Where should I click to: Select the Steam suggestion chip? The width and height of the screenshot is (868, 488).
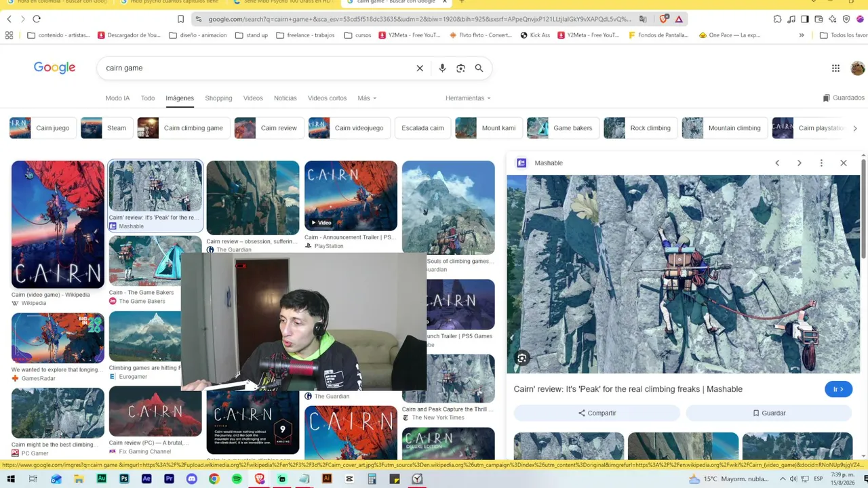point(106,128)
